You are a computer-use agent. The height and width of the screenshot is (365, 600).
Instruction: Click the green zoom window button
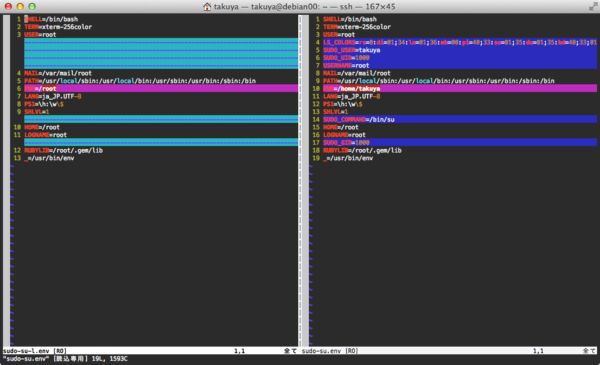32,6
